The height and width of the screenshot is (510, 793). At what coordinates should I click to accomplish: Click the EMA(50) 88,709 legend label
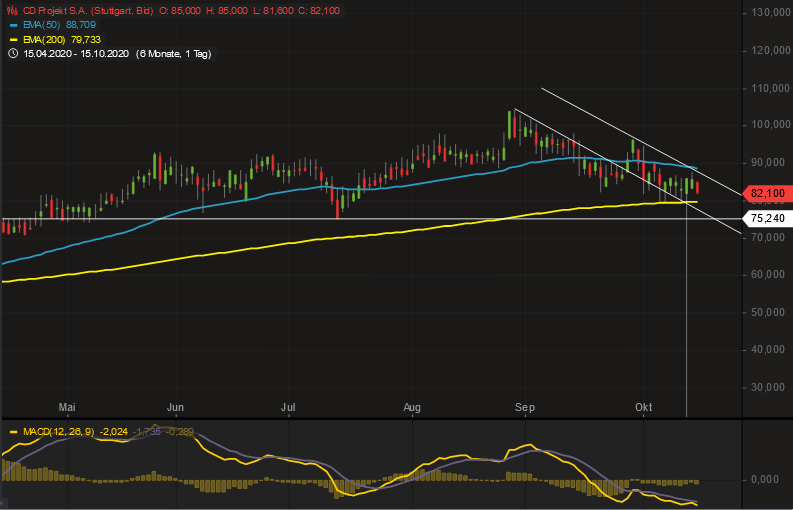point(59,25)
